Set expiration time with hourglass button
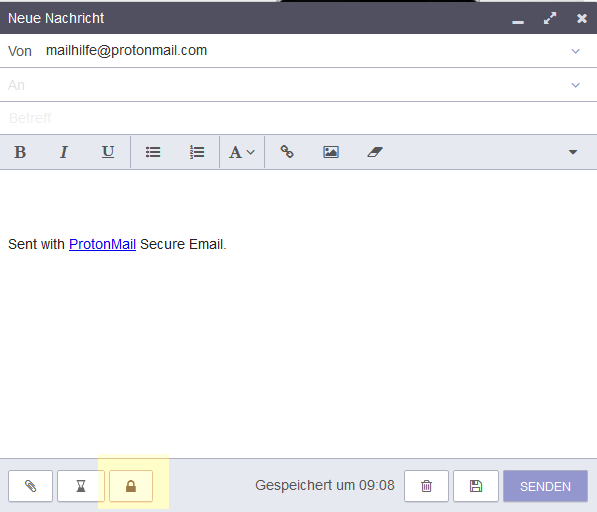The height and width of the screenshot is (512, 597). (81, 486)
